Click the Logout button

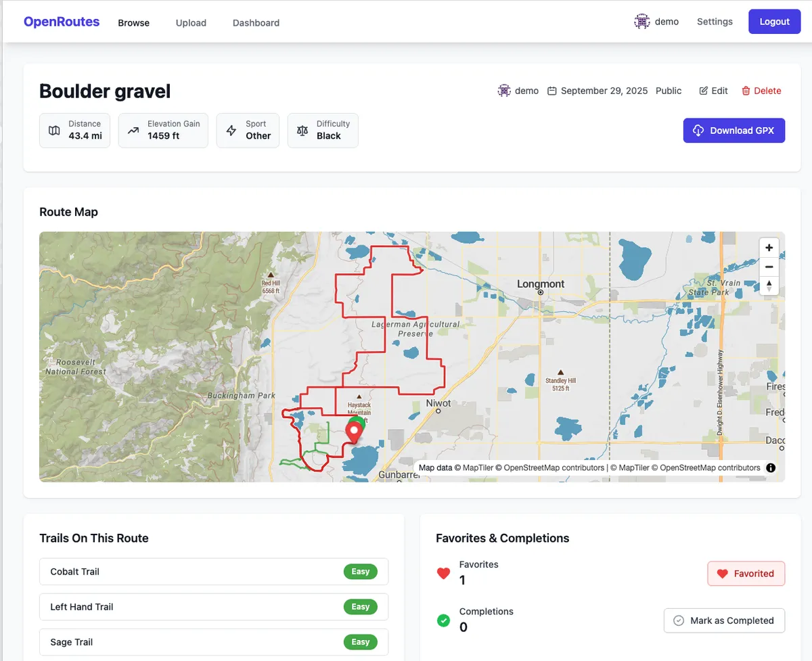click(774, 22)
